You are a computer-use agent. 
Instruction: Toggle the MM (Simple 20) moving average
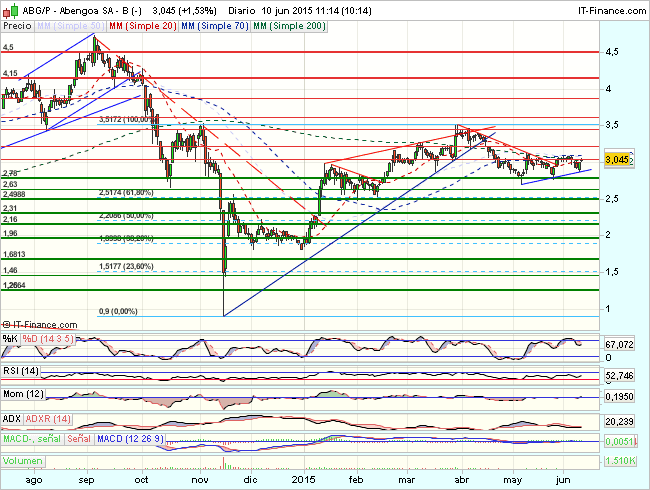[143, 26]
